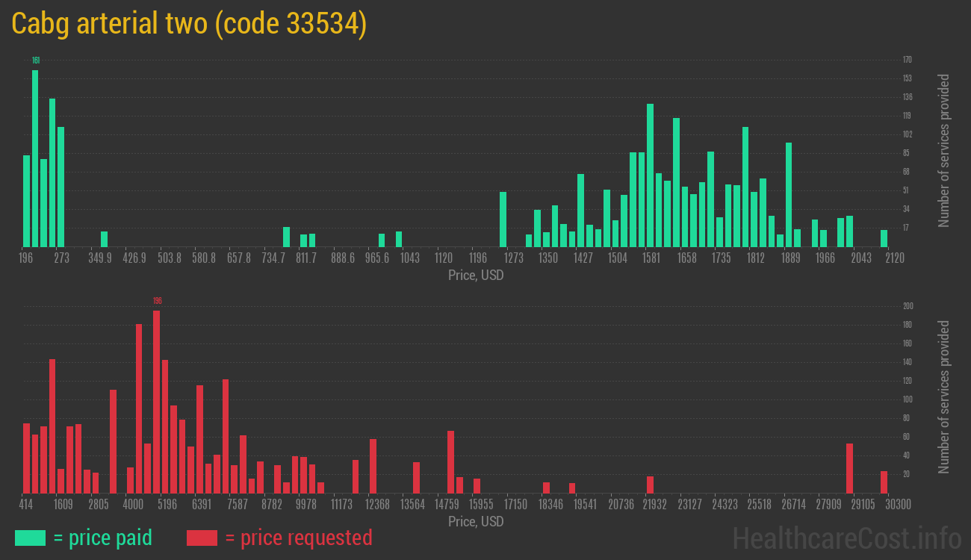Viewport: 971px width, 560px height.
Task: Select the lone red bar at 21932
Action: 650,485
